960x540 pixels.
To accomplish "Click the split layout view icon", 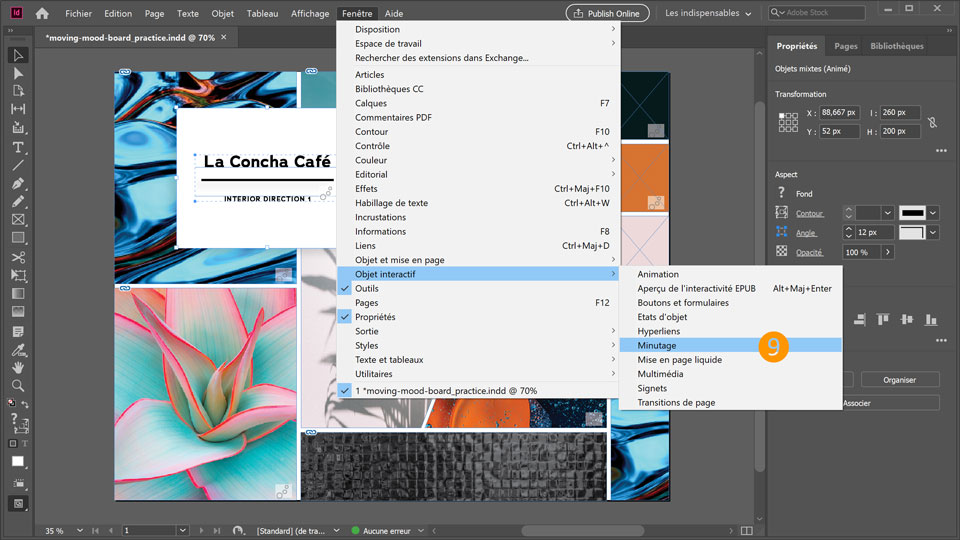I will [746, 531].
